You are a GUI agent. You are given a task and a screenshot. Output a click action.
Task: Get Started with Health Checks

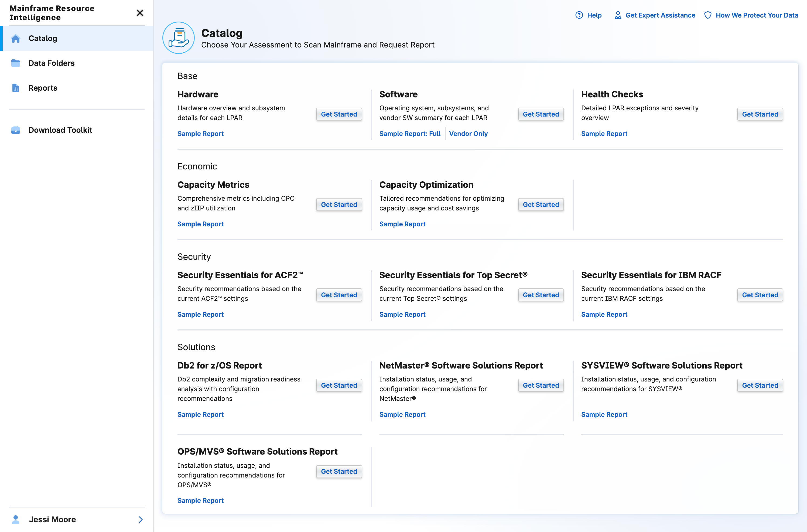point(760,114)
